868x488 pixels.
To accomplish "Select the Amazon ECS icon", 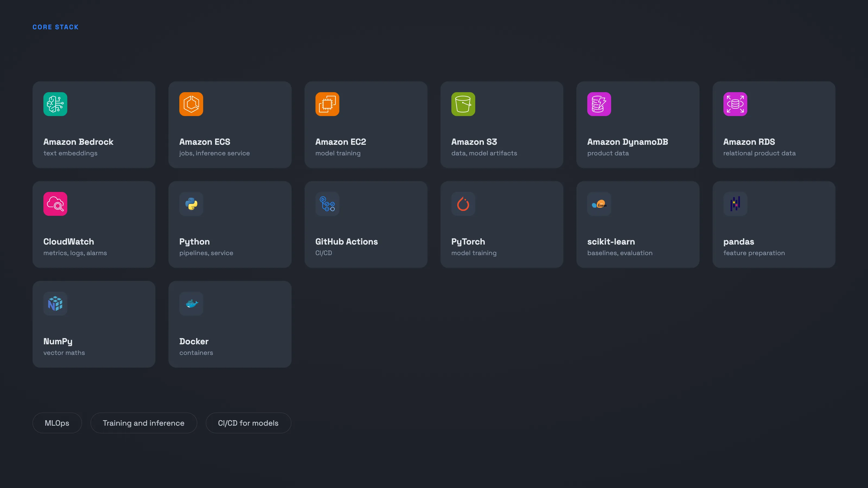I will [x=191, y=104].
